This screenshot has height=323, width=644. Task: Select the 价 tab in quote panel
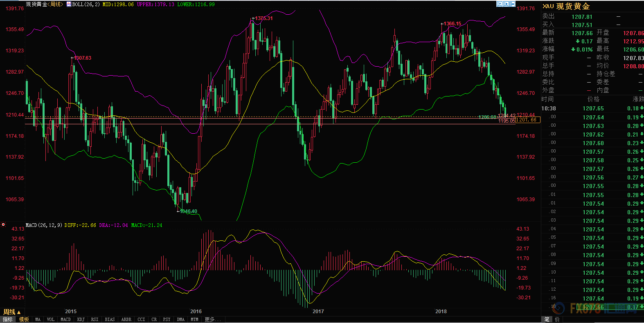pos(557,319)
